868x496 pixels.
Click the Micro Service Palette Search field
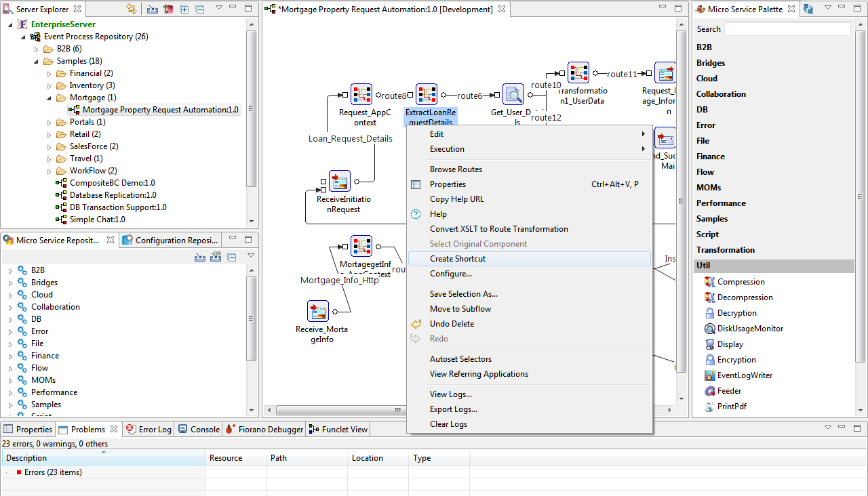[787, 29]
